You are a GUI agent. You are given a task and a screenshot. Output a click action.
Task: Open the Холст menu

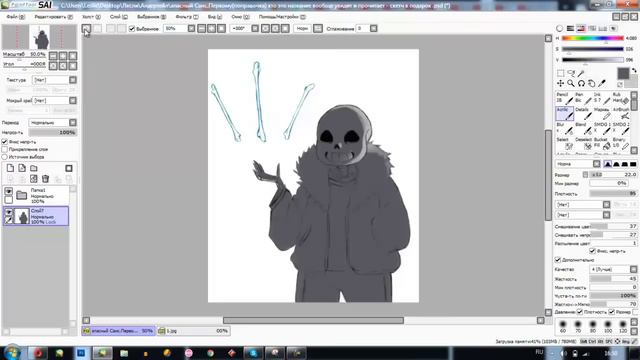click(x=91, y=17)
